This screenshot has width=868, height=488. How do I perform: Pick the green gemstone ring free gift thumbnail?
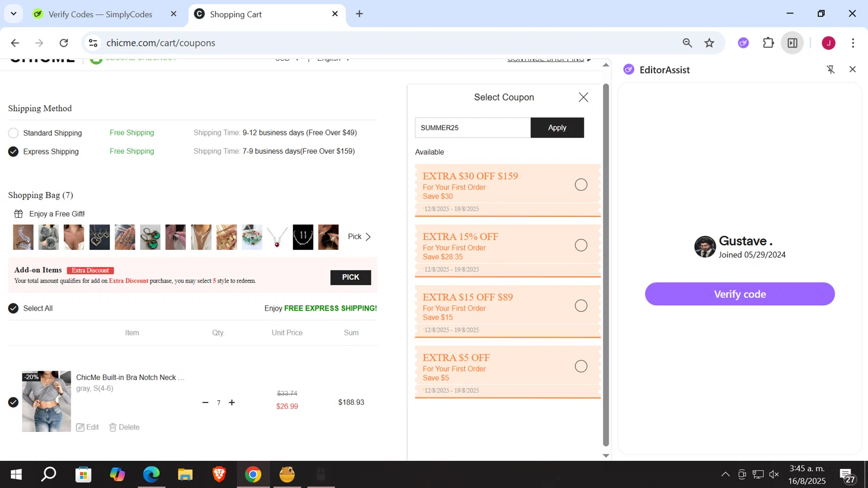pos(150,237)
